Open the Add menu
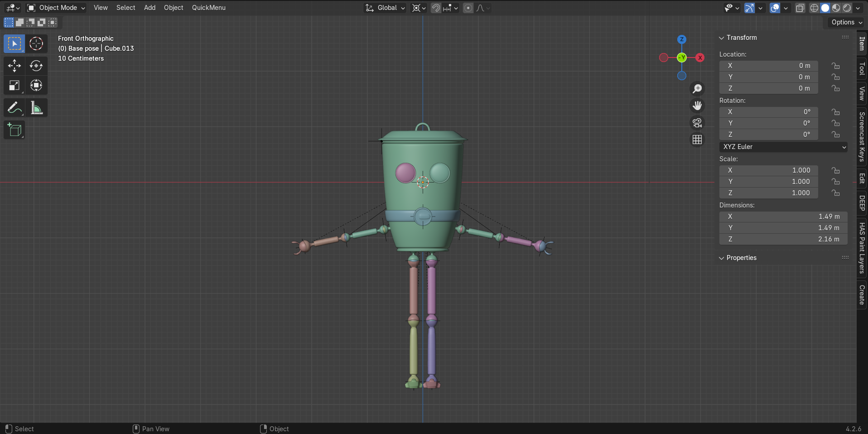868x434 pixels. pos(149,8)
